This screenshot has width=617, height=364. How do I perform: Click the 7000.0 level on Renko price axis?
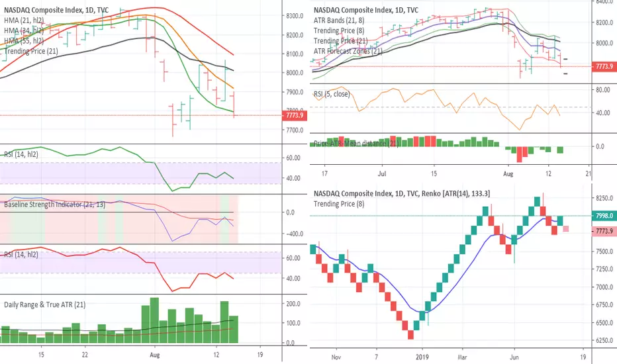[604, 287]
